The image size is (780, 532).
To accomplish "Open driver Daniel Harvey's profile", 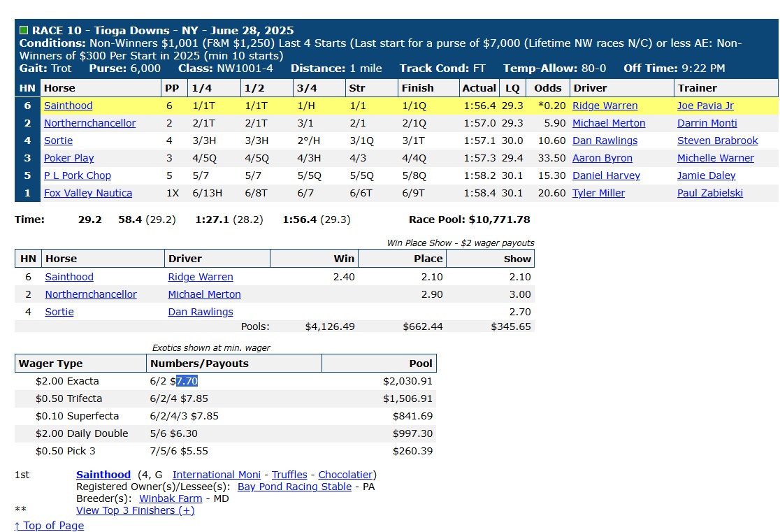I will (x=607, y=175).
